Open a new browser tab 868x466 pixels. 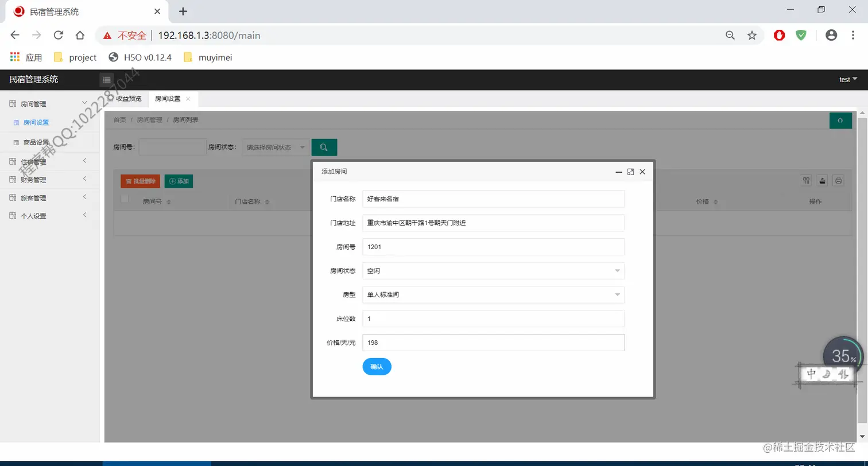[183, 11]
